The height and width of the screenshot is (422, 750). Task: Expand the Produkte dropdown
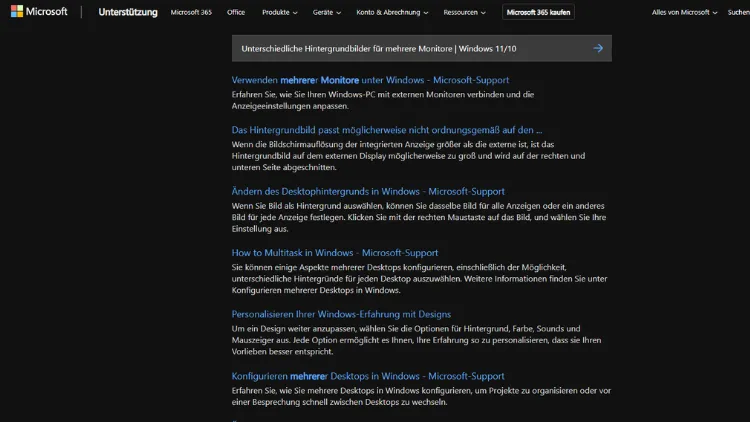point(279,12)
